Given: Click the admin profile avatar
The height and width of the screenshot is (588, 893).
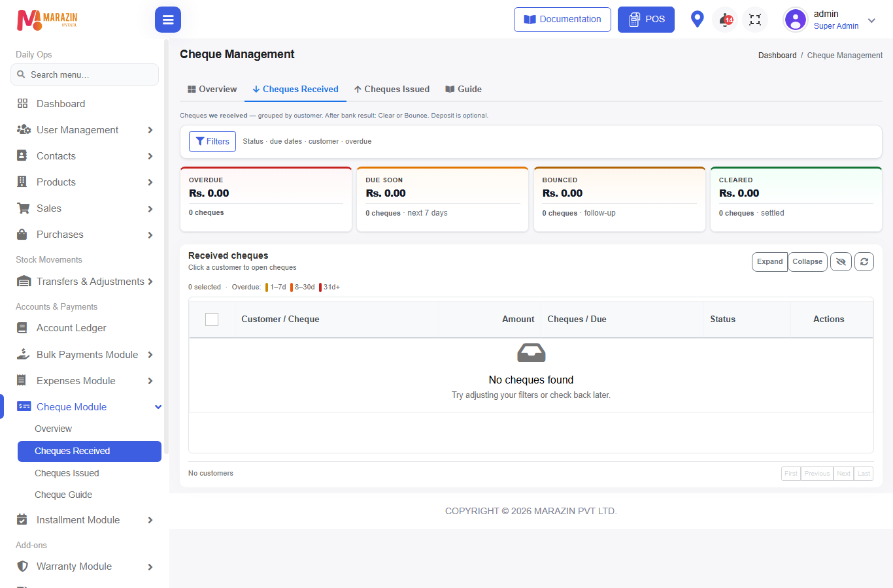Looking at the screenshot, I should pos(796,20).
